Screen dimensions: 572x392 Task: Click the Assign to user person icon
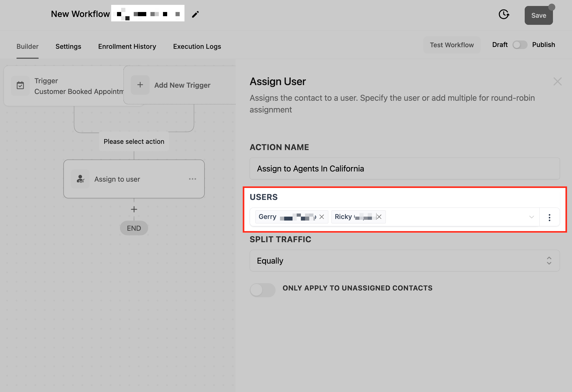[80, 179]
